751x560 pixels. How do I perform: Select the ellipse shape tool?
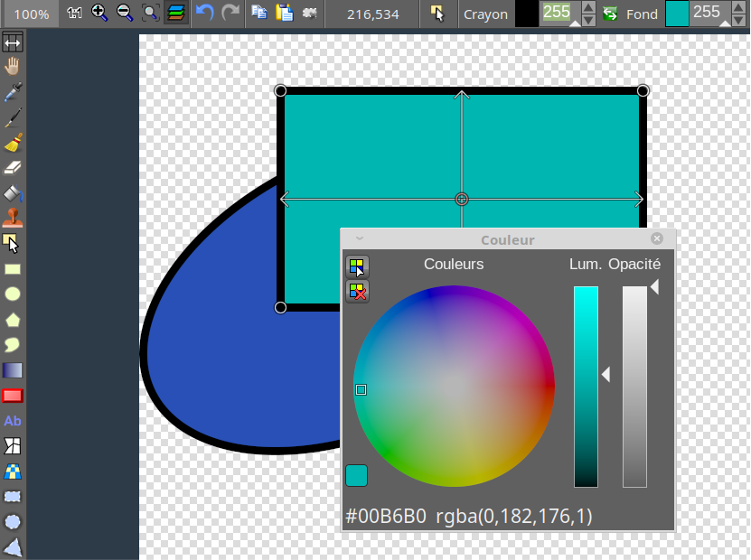pyautogui.click(x=12, y=294)
